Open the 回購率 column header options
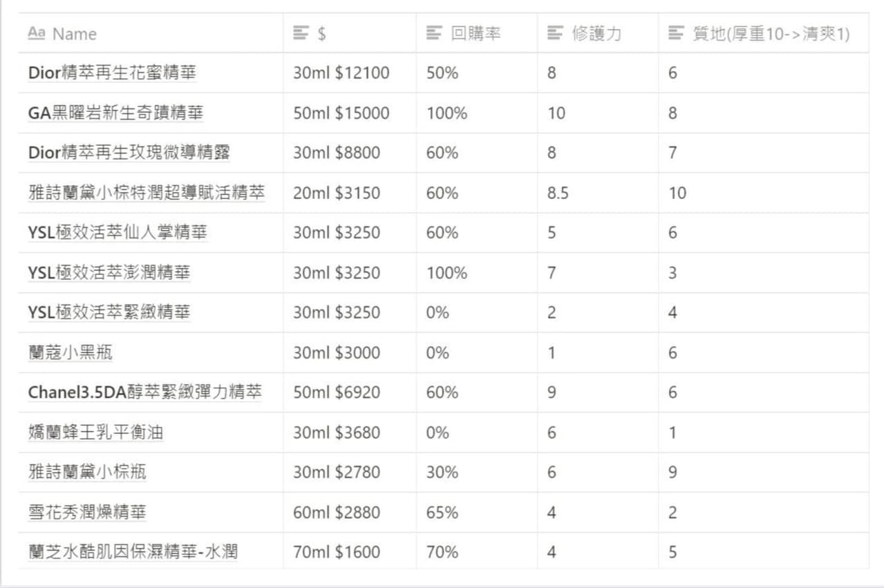Image resolution: width=884 pixels, height=588 pixels. point(475,34)
